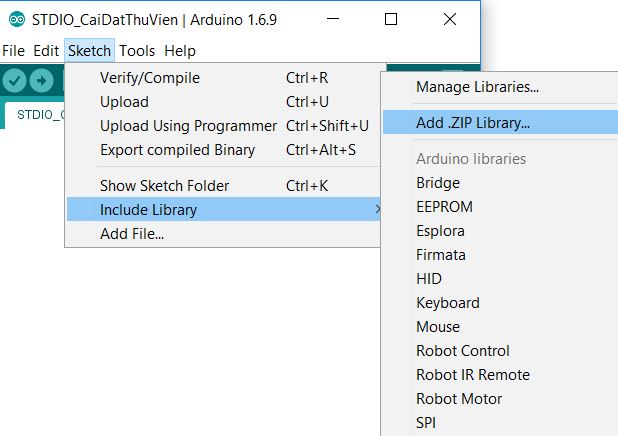Click the Arduino logo in title bar
The height and width of the screenshot is (436, 618).
[17, 19]
